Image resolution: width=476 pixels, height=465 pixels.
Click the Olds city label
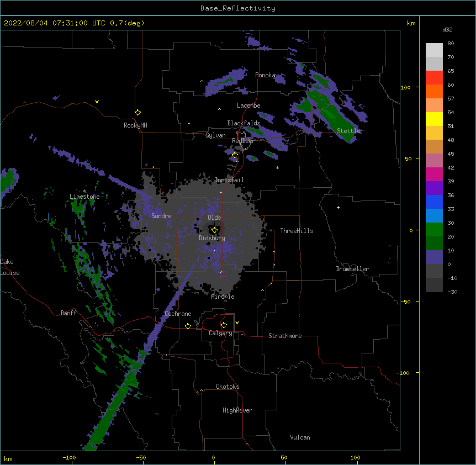pos(214,218)
